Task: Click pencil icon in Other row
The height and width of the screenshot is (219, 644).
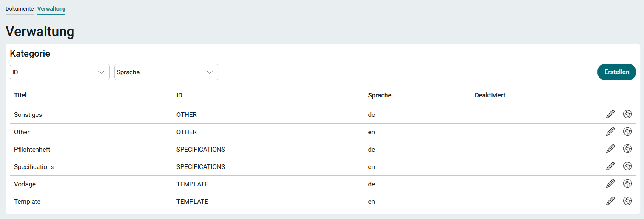Action: pyautogui.click(x=610, y=131)
